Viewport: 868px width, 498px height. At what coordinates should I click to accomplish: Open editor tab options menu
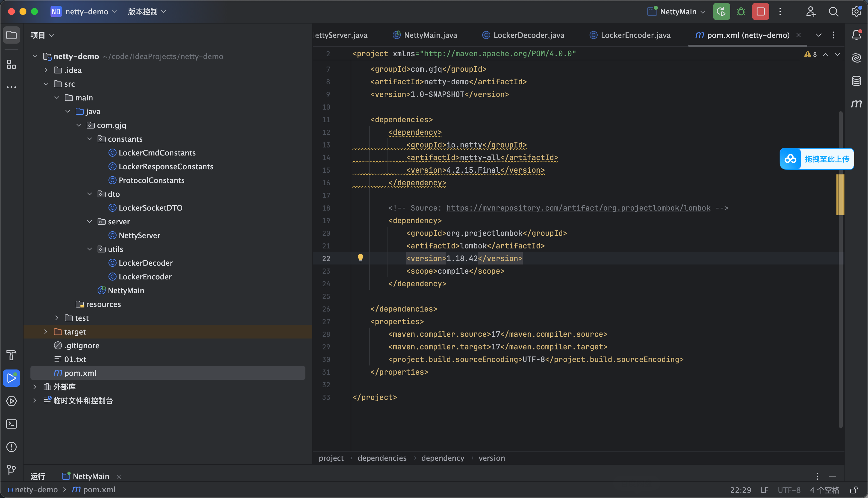[834, 35]
